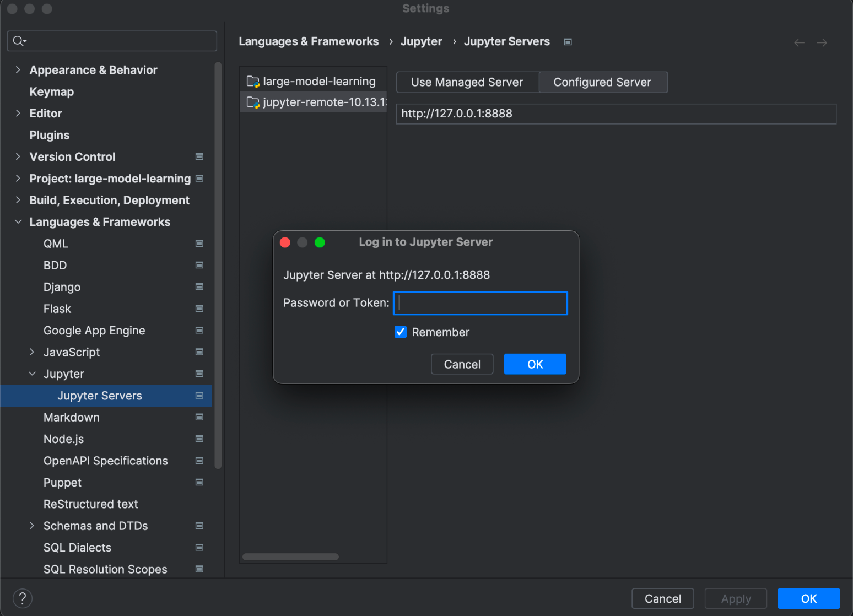Select the Django settings entry

[x=62, y=287]
